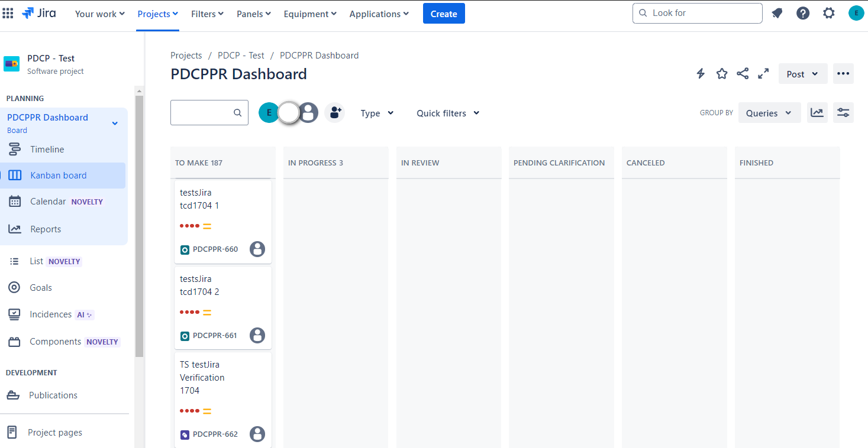The height and width of the screenshot is (448, 868).
Task: Click the share icon near Post
Action: click(743, 73)
